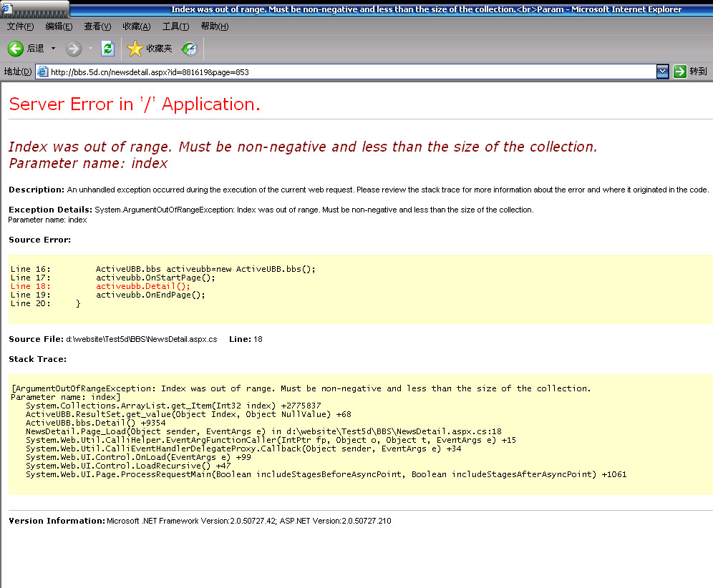Click the 收藏夹 favorites label
The image size is (713, 588).
coord(159,49)
